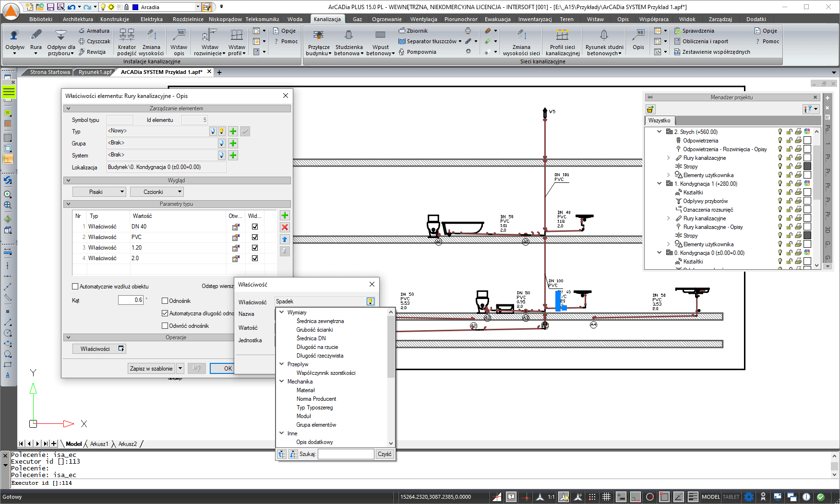Enable the Odnośnik checkbox

pos(165,301)
